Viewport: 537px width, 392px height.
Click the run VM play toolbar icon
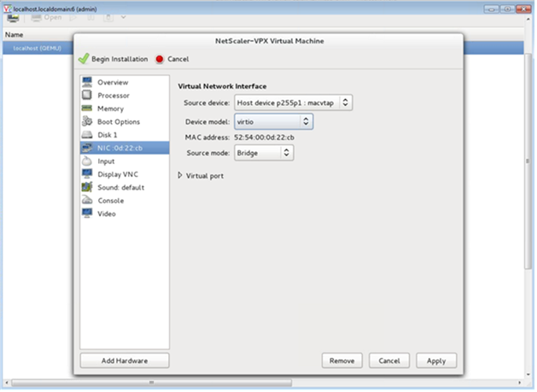(x=73, y=17)
